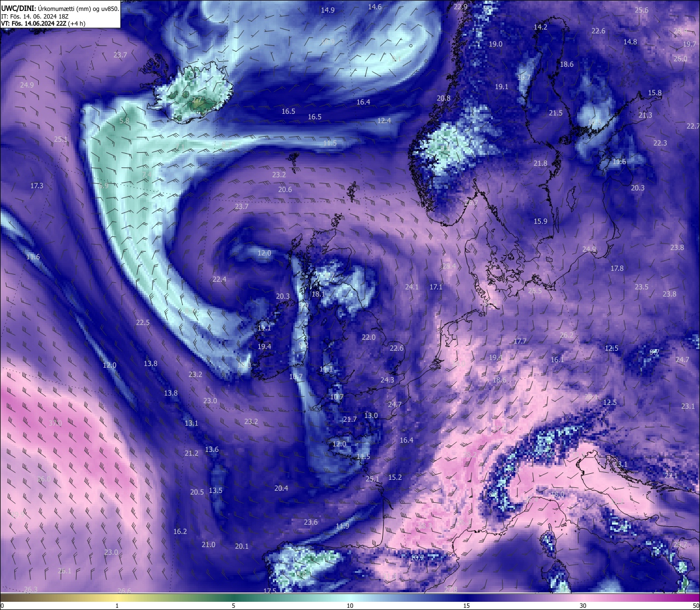700x610 pixels.
Task: Click the map value 14.2
Action: 540,27
